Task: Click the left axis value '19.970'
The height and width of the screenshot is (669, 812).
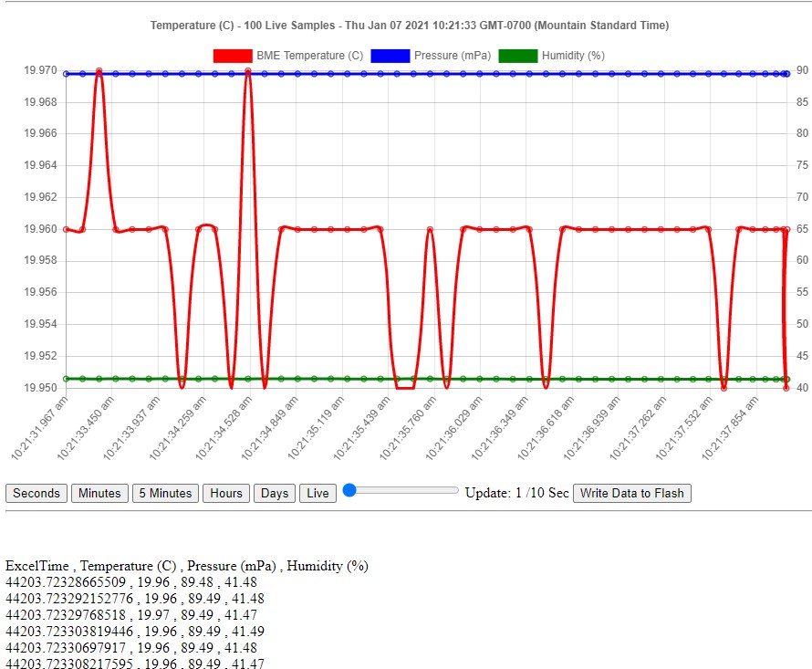Action: click(x=40, y=70)
